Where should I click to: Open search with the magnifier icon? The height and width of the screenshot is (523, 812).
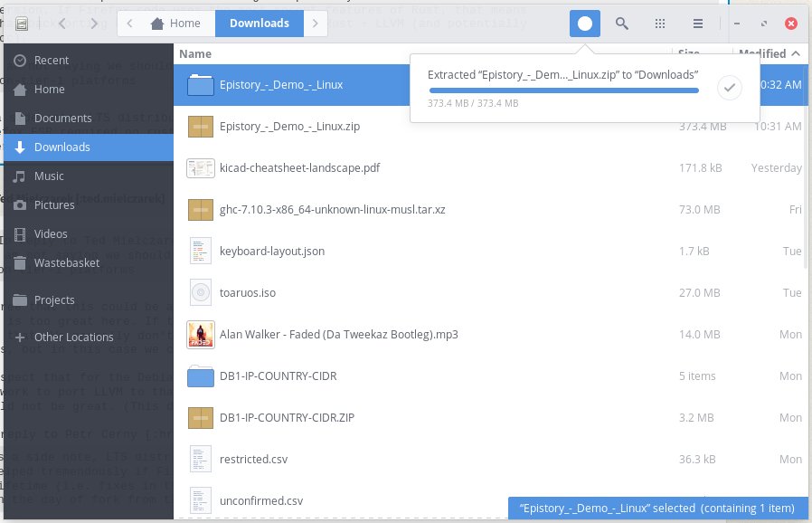622,24
